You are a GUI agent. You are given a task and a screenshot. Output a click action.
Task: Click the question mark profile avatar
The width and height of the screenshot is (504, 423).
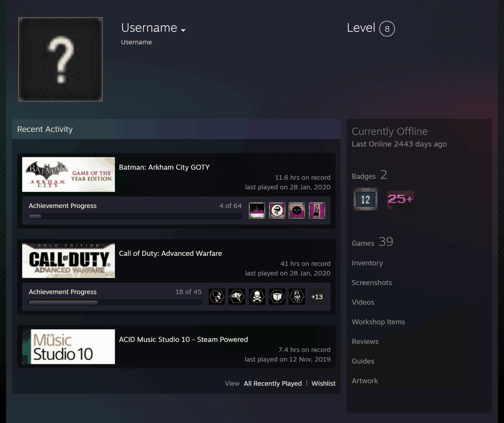[60, 60]
